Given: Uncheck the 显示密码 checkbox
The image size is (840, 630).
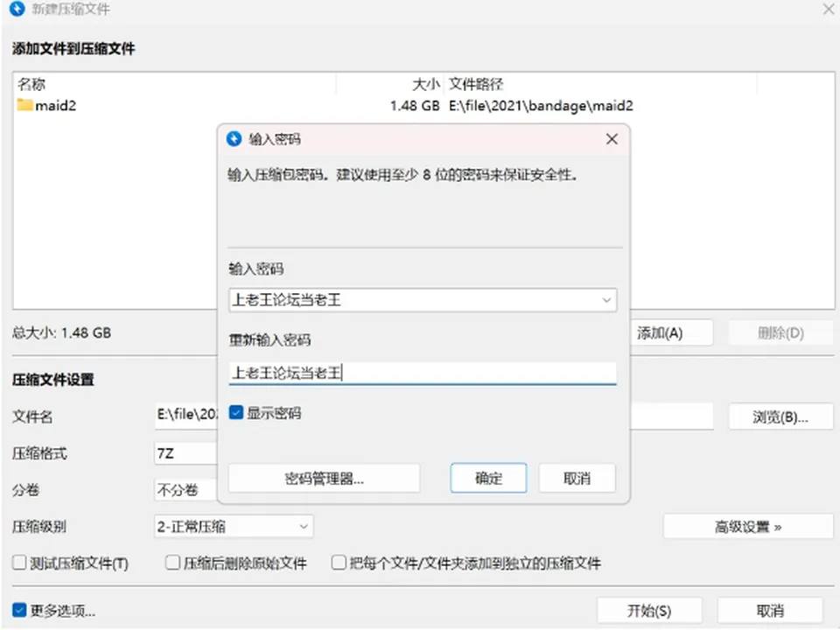Looking at the screenshot, I should point(235,412).
